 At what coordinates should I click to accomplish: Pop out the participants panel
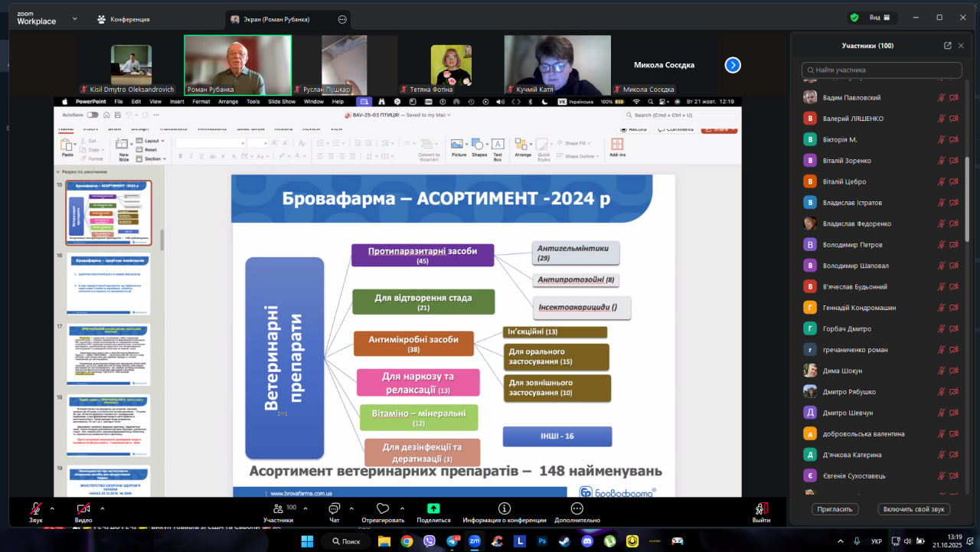[x=948, y=46]
